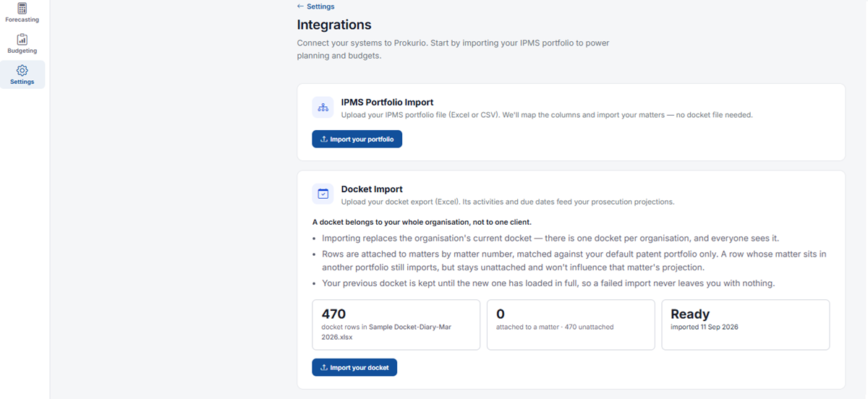Click the Upload your docket export description
The height and width of the screenshot is (399, 868).
508,202
